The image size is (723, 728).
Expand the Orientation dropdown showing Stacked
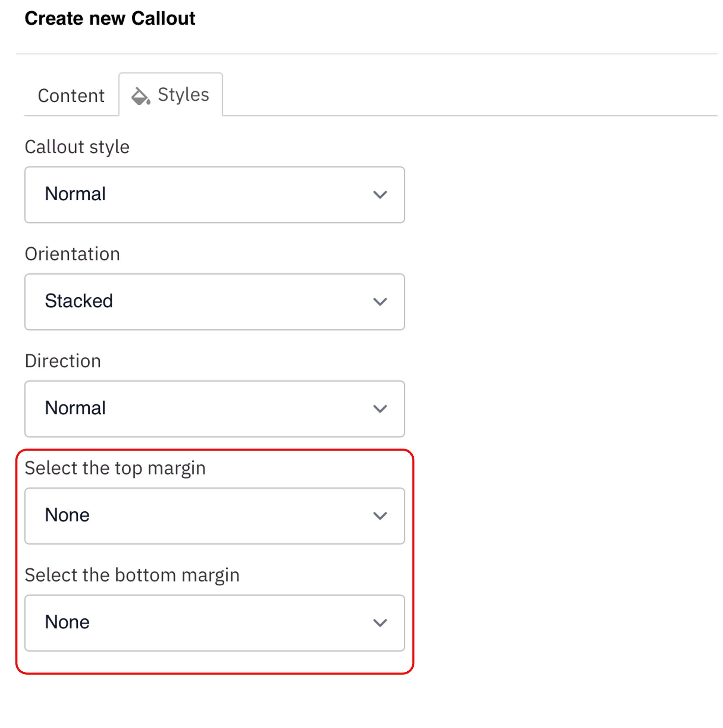(214, 302)
